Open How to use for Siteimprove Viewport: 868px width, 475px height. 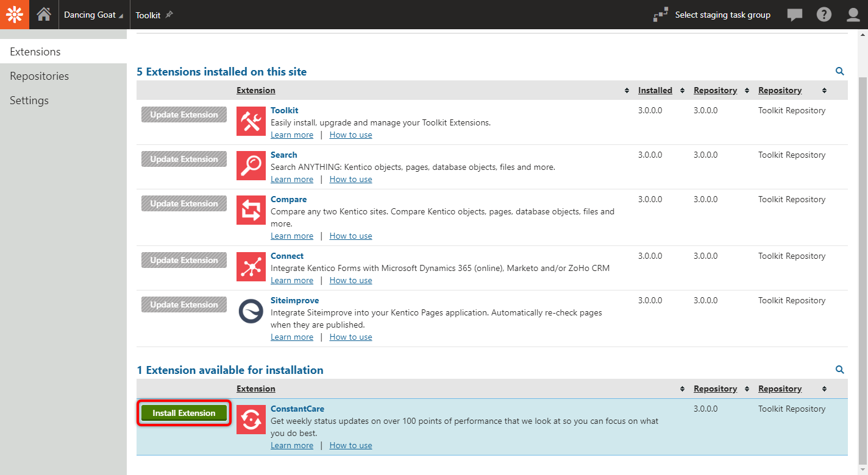click(x=350, y=337)
